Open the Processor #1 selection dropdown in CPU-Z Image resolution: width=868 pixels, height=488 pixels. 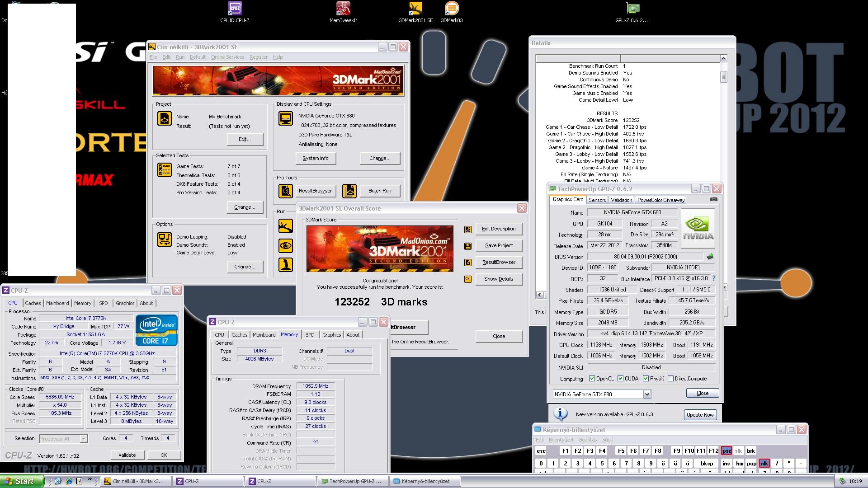click(84, 438)
